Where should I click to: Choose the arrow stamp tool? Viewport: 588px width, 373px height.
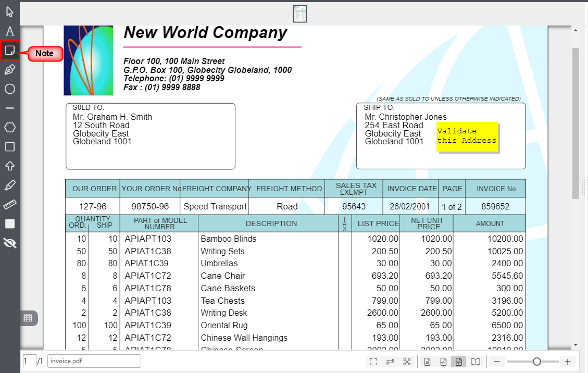[10, 166]
